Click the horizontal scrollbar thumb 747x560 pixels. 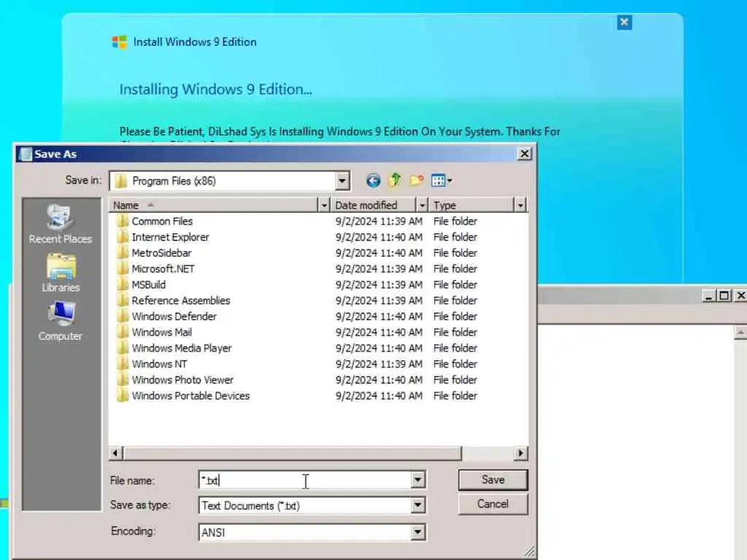coord(293,454)
